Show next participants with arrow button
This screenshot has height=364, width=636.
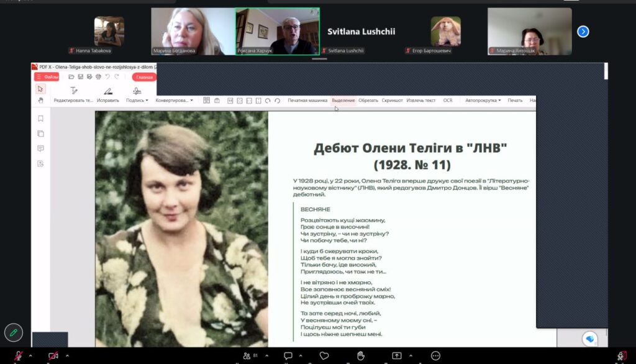(x=583, y=32)
